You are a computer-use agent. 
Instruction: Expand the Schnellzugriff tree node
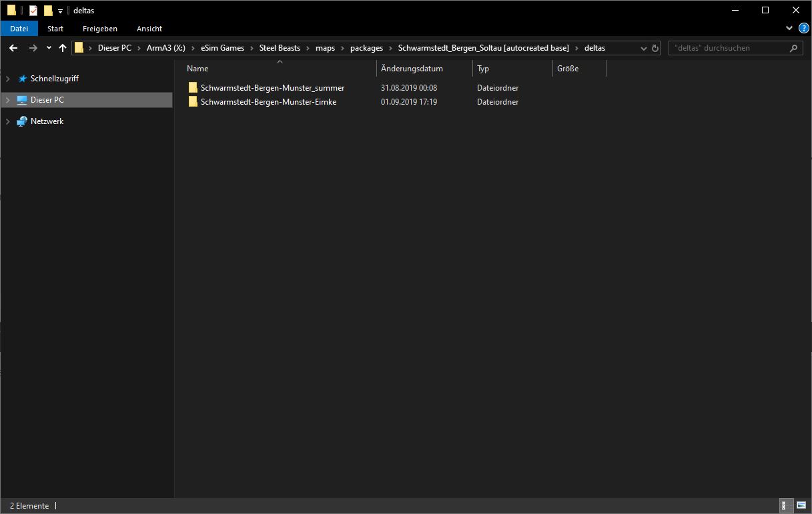click(x=8, y=79)
